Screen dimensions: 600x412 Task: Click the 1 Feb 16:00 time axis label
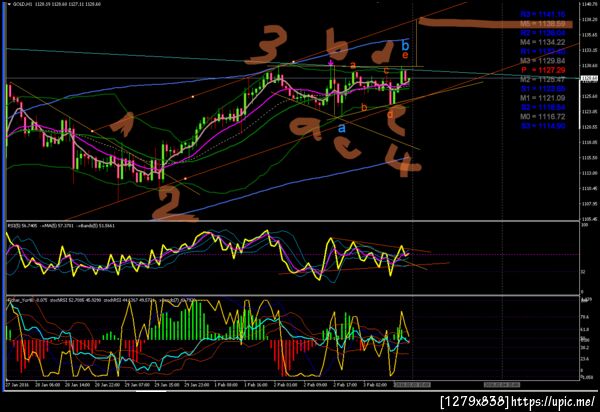pos(256,384)
